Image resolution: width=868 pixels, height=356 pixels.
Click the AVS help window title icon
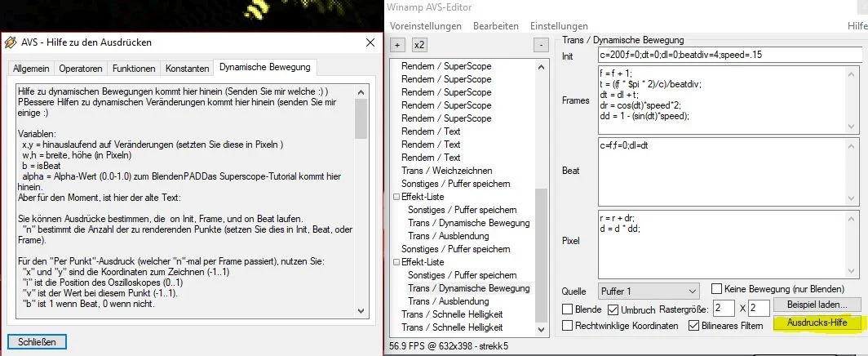10,42
